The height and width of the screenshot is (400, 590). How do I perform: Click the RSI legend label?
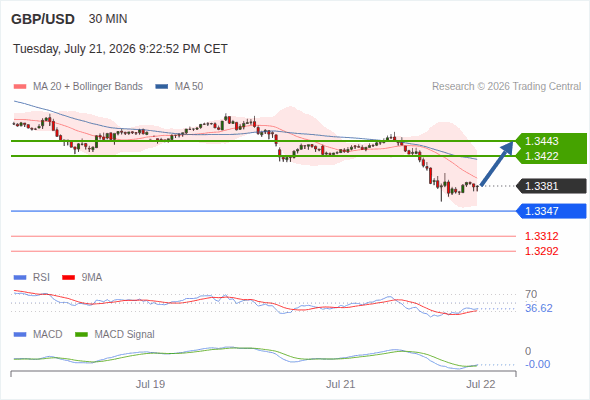click(x=41, y=278)
